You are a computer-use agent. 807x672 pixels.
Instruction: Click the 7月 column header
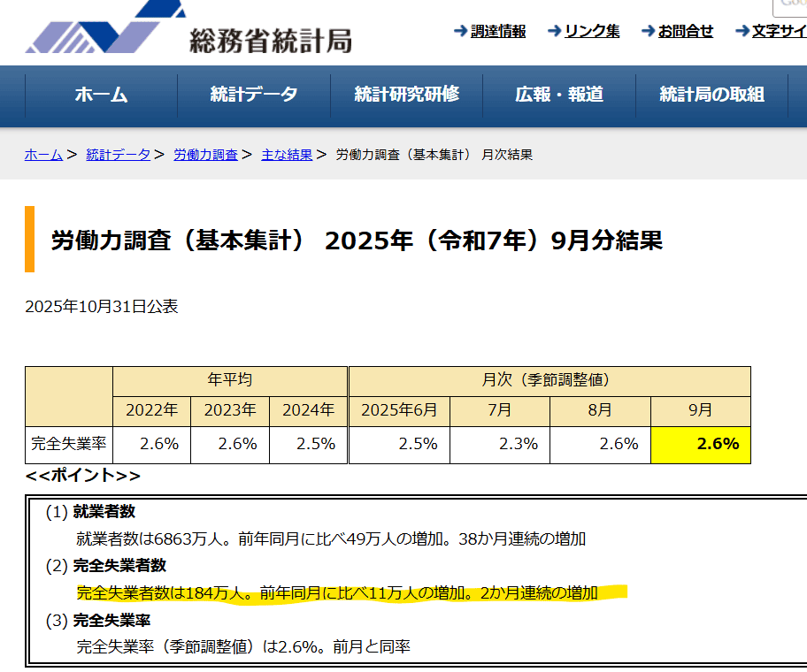(x=500, y=411)
